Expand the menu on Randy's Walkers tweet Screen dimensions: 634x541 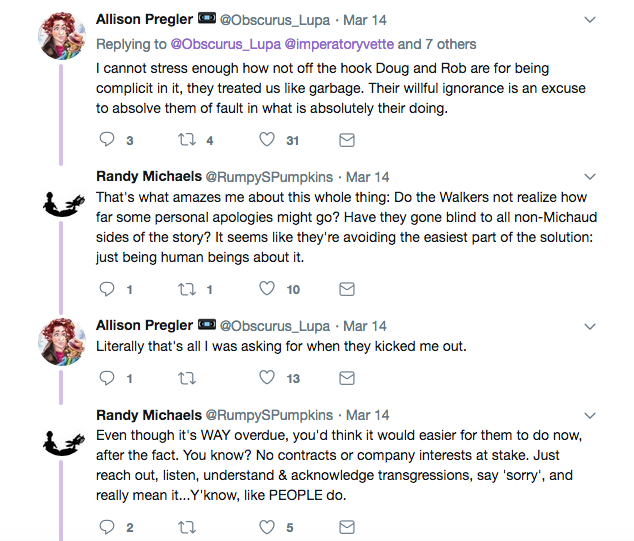590,177
